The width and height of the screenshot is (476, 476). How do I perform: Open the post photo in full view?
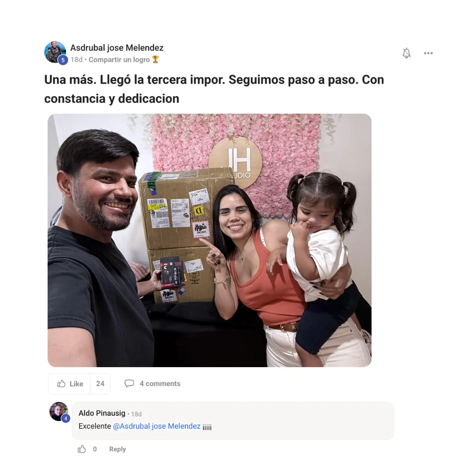[209, 241]
